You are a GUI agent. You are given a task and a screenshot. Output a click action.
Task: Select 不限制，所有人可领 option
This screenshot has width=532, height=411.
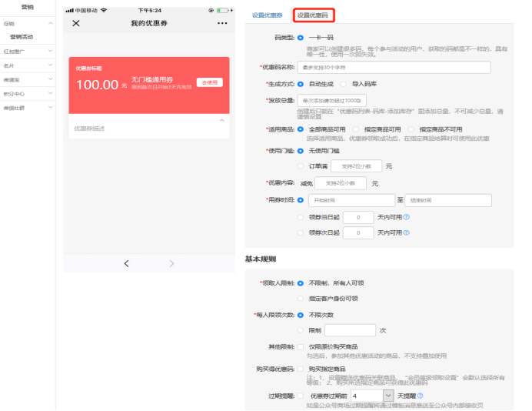click(301, 283)
